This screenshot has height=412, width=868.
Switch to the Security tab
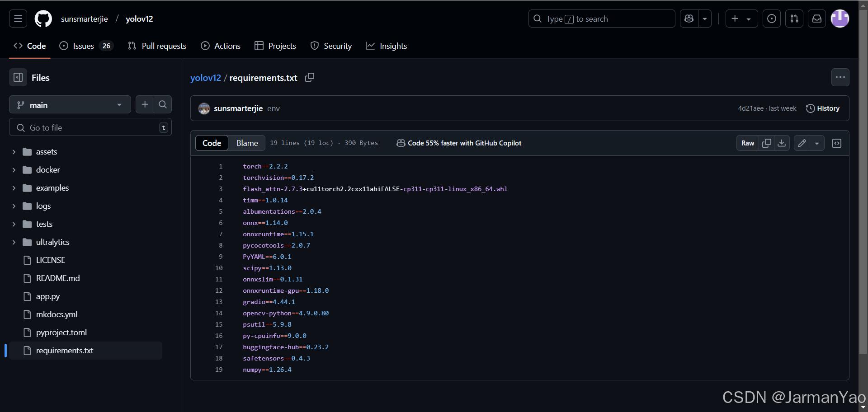[x=331, y=46]
